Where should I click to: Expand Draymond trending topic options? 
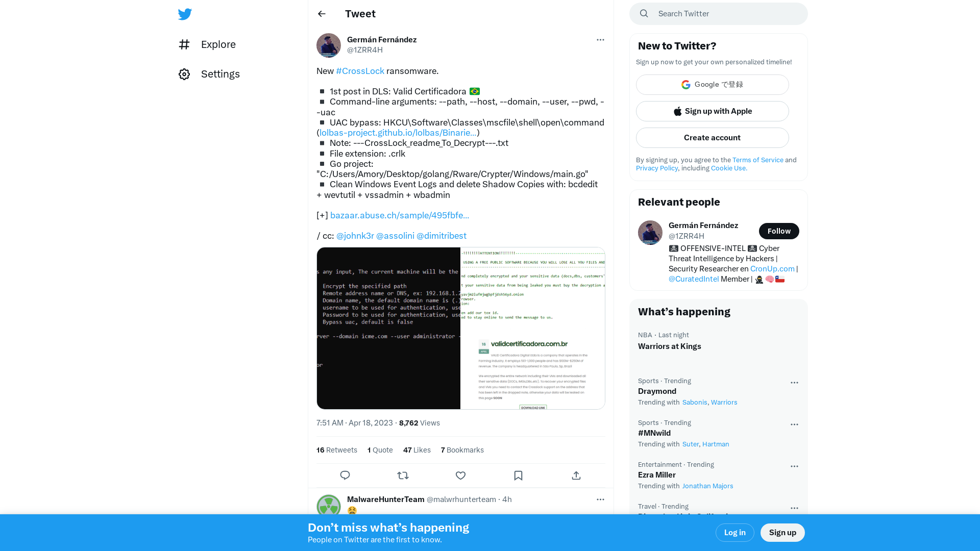click(x=794, y=383)
